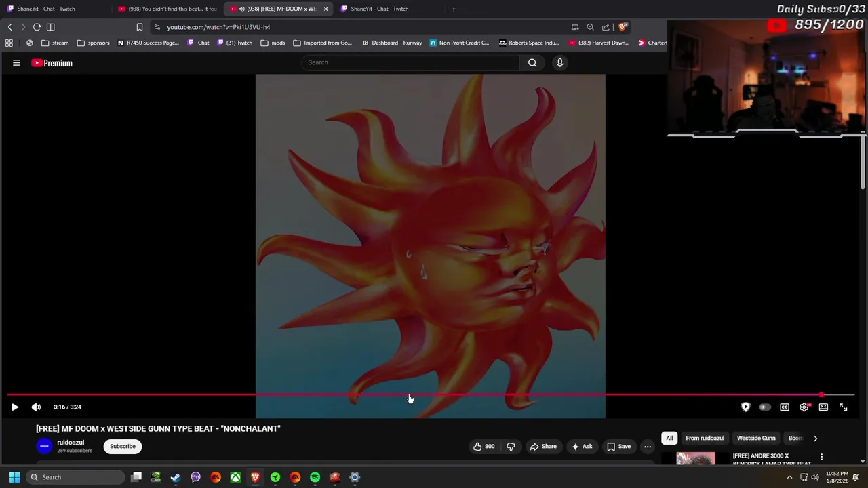Open Brave Shields lion icon
The image size is (868, 488).
(623, 27)
